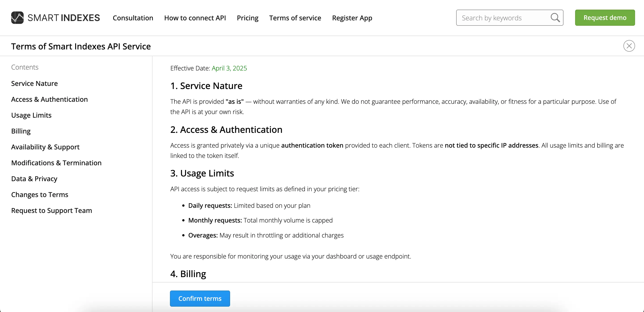Viewport: 644px width, 312px height.
Task: Jump to Availability & Support section
Action: pyautogui.click(x=45, y=147)
